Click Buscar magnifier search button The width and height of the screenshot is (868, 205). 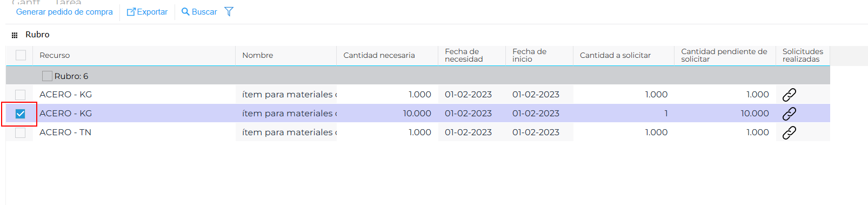pos(199,12)
